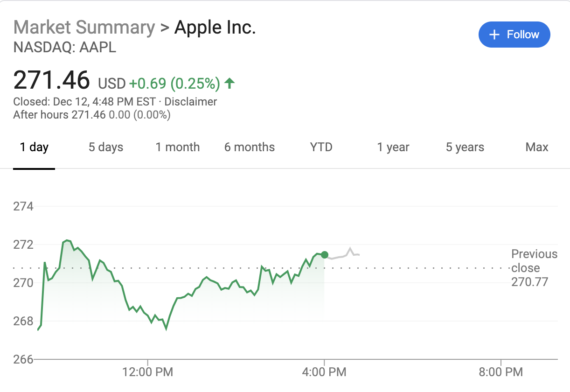Image resolution: width=570 pixels, height=392 pixels.
Task: Show the 1 year performance chart
Action: [393, 147]
